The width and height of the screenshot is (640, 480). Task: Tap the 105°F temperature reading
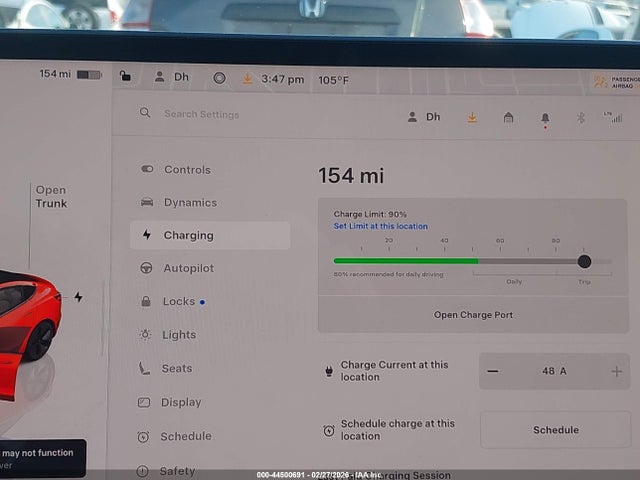click(x=333, y=80)
